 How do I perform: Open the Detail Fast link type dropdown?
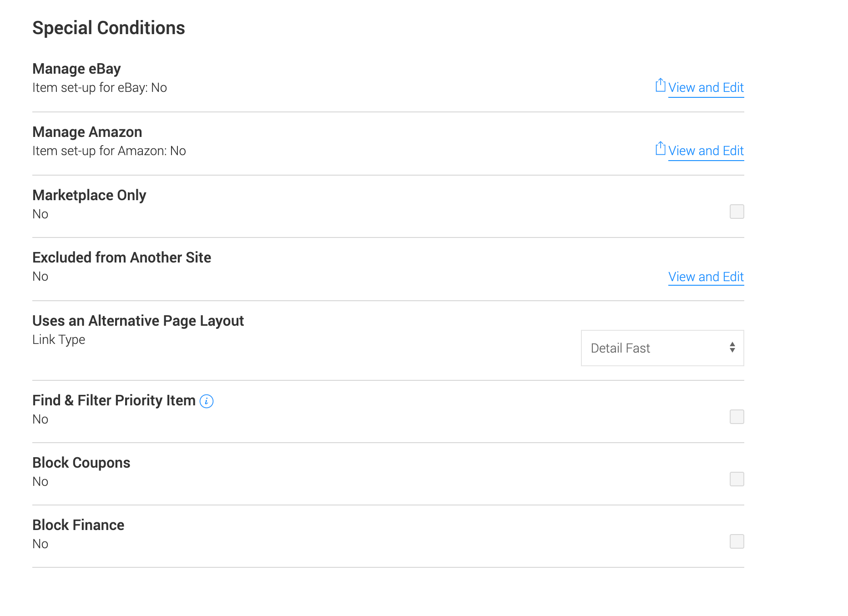[x=662, y=348]
